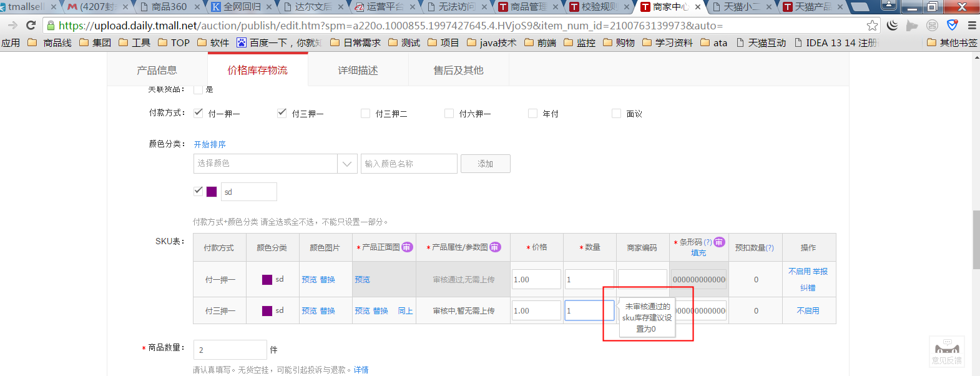Click the 添加 color button

(x=486, y=164)
